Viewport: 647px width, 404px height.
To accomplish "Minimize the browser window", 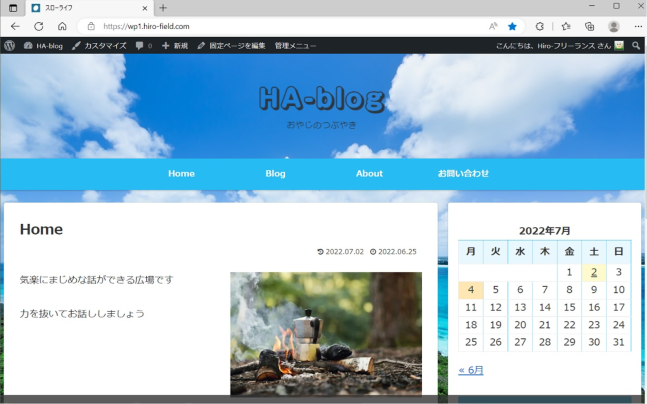I will point(592,6).
